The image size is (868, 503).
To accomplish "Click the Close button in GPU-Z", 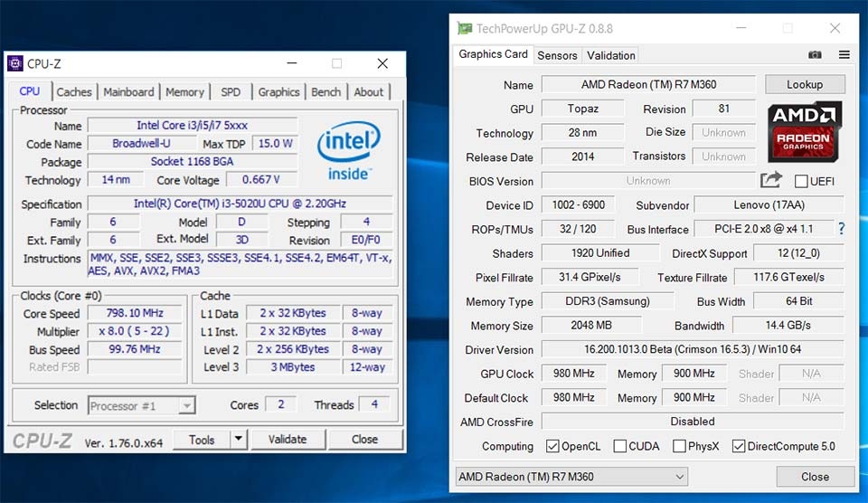I will click(815, 477).
